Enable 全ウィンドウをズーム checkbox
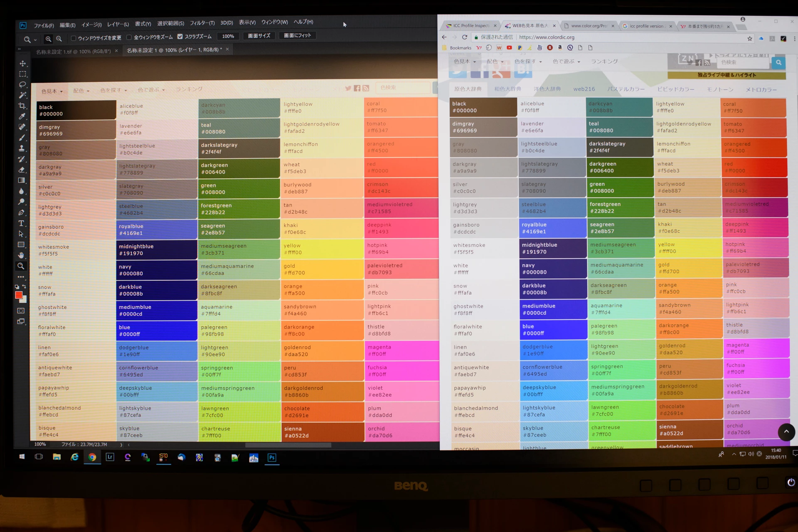Image resolution: width=798 pixels, height=532 pixels. tap(129, 37)
